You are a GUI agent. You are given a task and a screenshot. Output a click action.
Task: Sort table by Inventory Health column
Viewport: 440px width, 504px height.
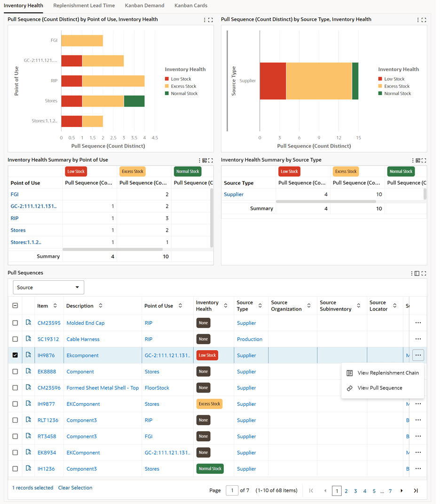pos(226,306)
